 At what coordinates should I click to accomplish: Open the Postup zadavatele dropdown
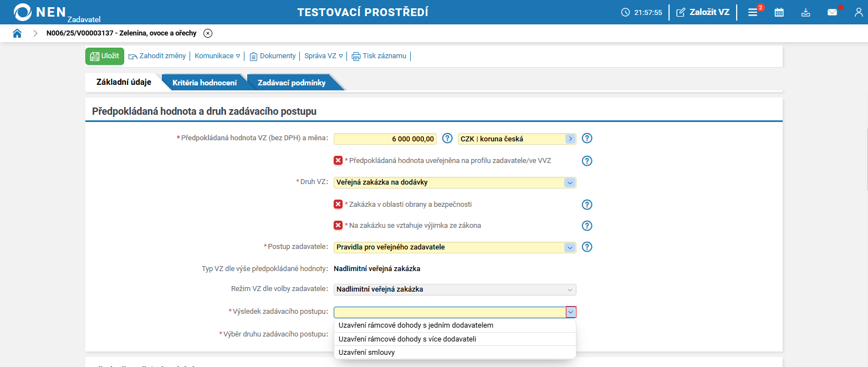[x=569, y=247]
